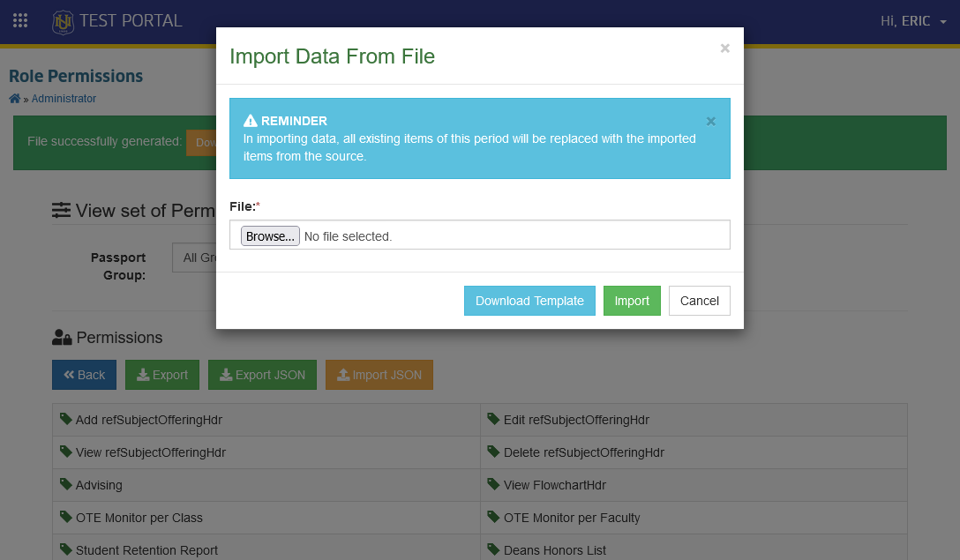The height and width of the screenshot is (560, 960).
Task: Click tag icon for Edit refSubjectOfferingHdr
Action: pos(493,419)
